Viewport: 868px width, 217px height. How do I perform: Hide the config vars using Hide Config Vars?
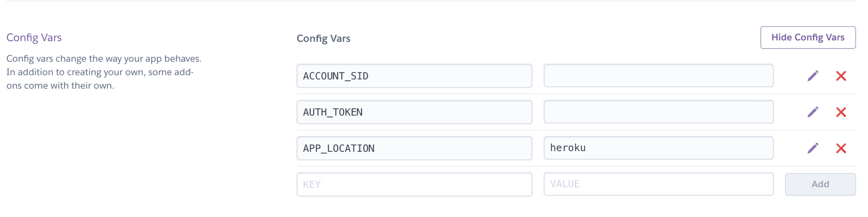(x=808, y=38)
